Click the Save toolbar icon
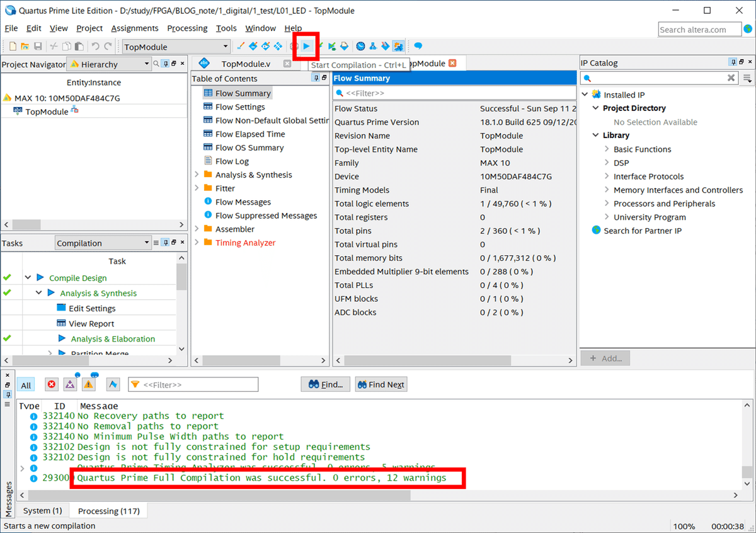 click(38, 46)
